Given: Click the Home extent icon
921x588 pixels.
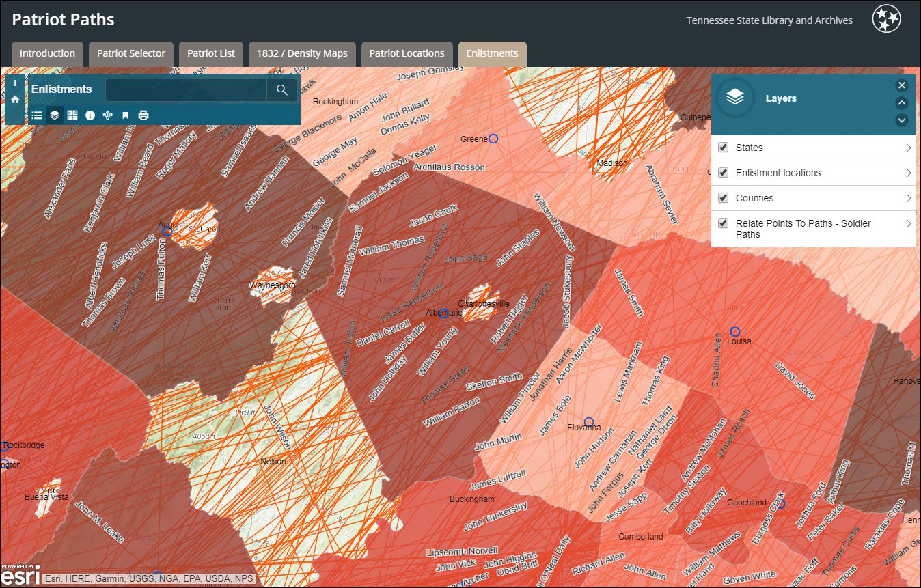Looking at the screenshot, I should click(14, 99).
